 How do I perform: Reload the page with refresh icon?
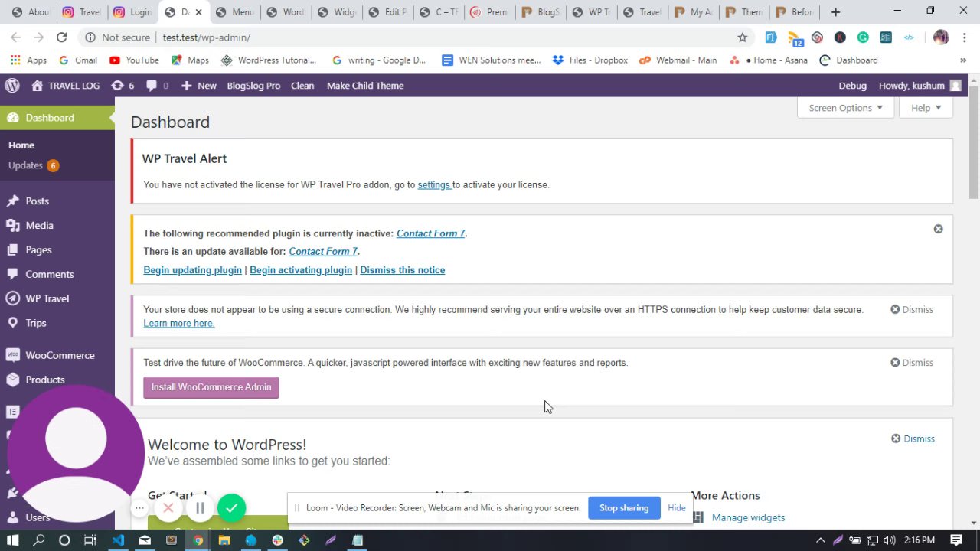(62, 37)
